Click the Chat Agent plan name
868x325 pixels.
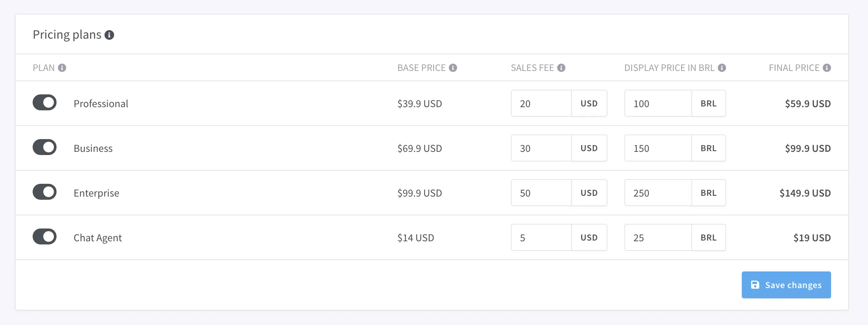click(x=98, y=238)
